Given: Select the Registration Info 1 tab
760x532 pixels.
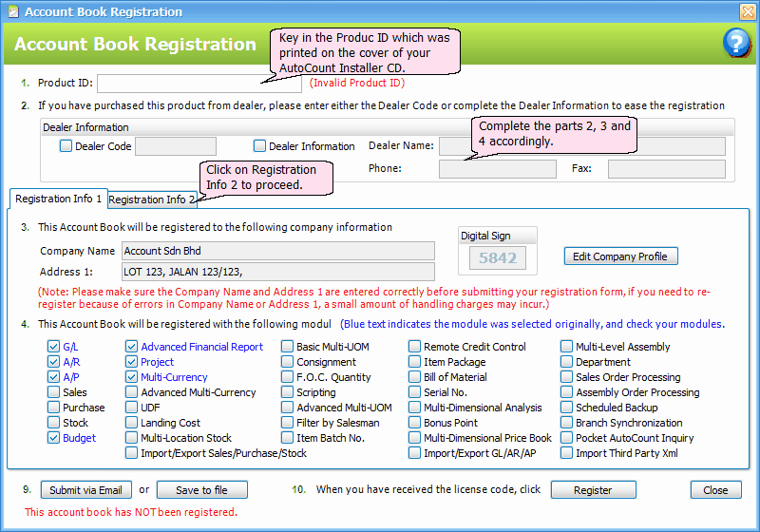Looking at the screenshot, I should pyautogui.click(x=59, y=199).
